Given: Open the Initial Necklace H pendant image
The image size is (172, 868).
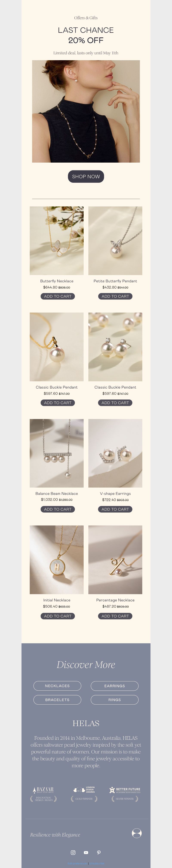Looking at the screenshot, I should [x=56, y=559].
